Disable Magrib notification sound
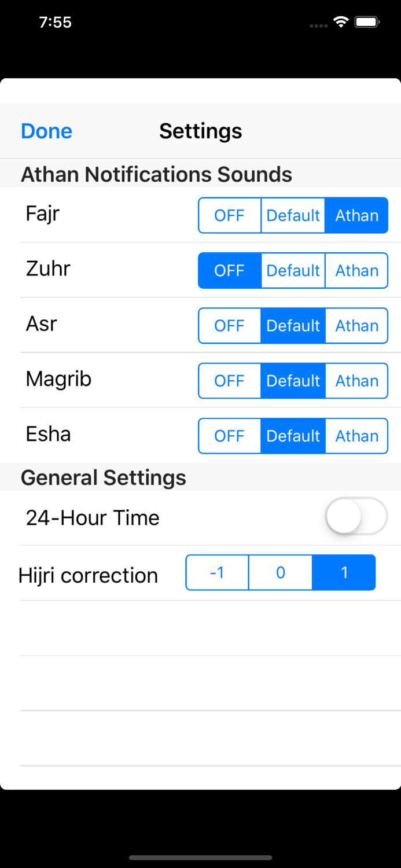The width and height of the screenshot is (401, 868). tap(229, 381)
